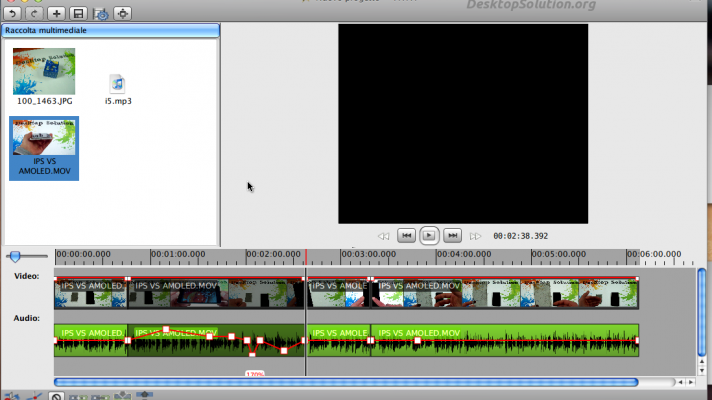Save the project with the floppy icon
Viewport: 712px width, 400px height.
tap(78, 13)
